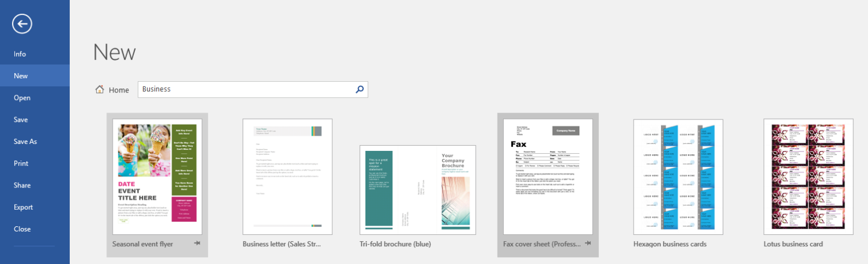Click the back arrow button
The height and width of the screenshot is (264, 868).
(22, 23)
